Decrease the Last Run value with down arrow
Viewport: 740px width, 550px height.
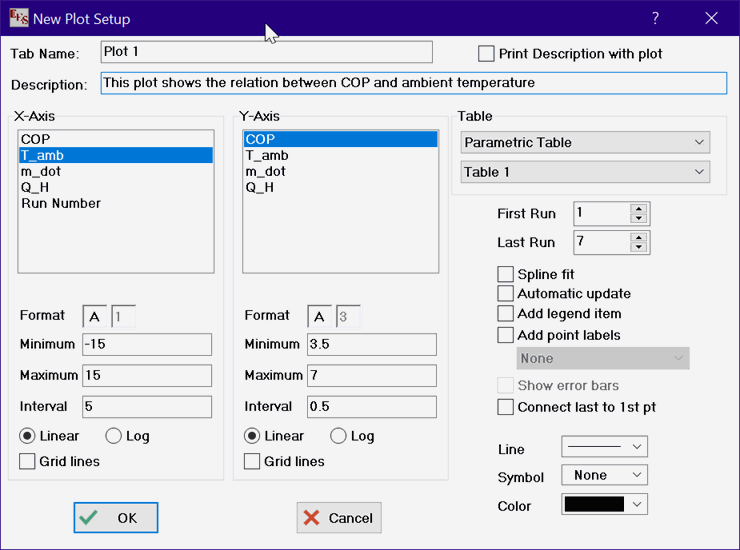point(639,247)
